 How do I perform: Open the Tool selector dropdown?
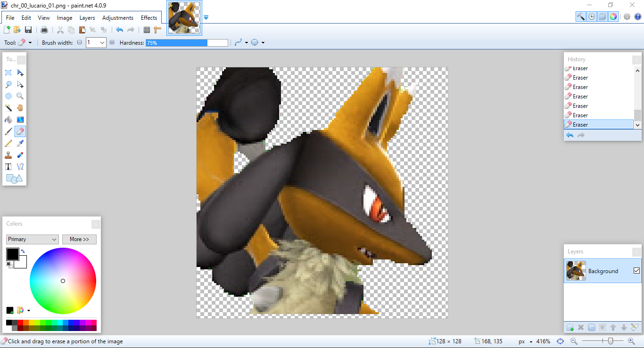tap(30, 42)
